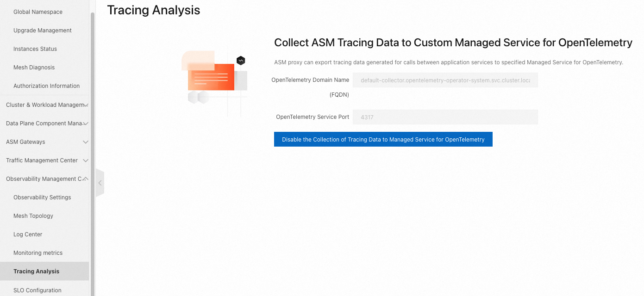Expand Cluster & Workload Management section

[x=45, y=105]
